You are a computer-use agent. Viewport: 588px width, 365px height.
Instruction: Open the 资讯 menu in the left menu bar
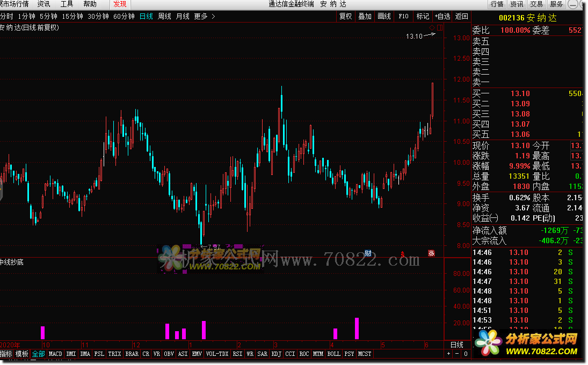tap(43, 4)
